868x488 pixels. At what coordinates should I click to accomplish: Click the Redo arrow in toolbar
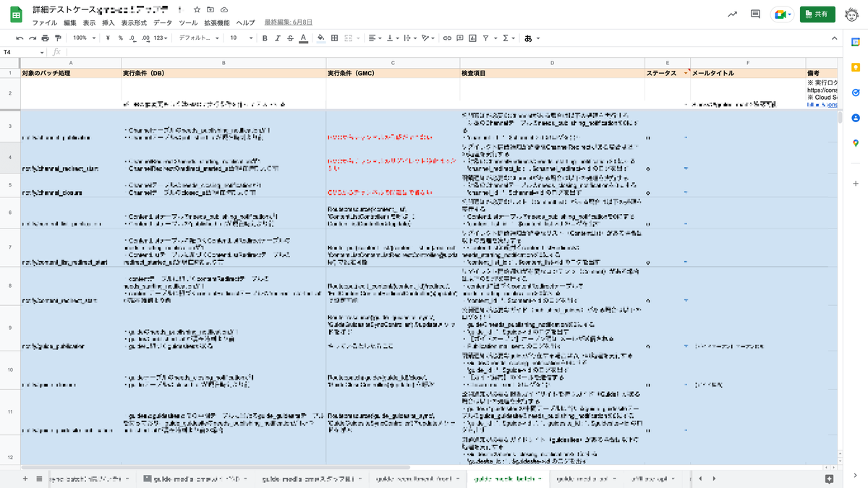pyautogui.click(x=33, y=38)
